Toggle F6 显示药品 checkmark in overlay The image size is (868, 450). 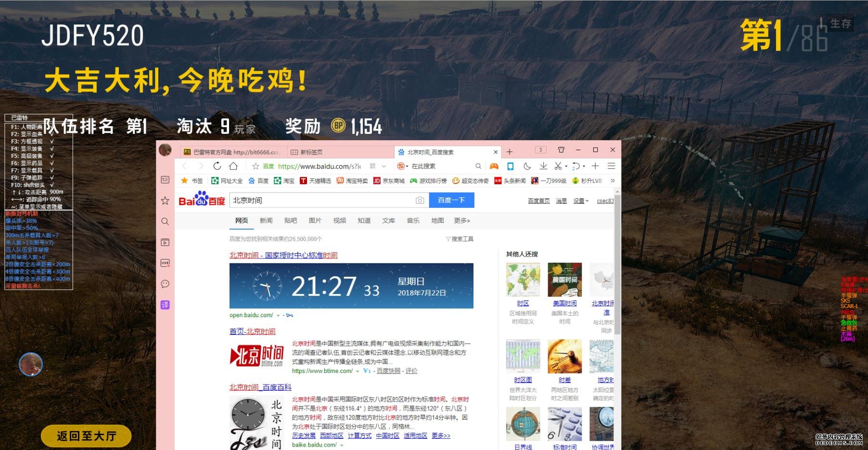point(52,163)
